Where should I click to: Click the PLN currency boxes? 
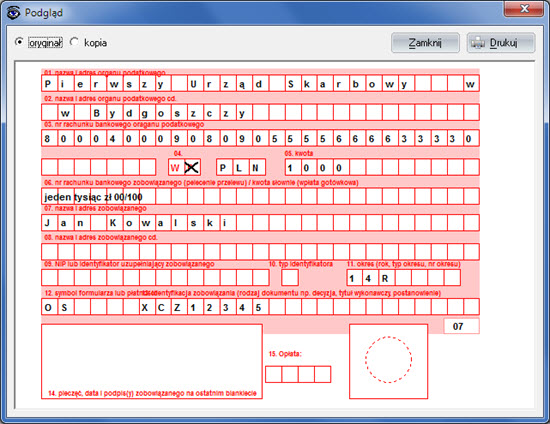pos(241,167)
